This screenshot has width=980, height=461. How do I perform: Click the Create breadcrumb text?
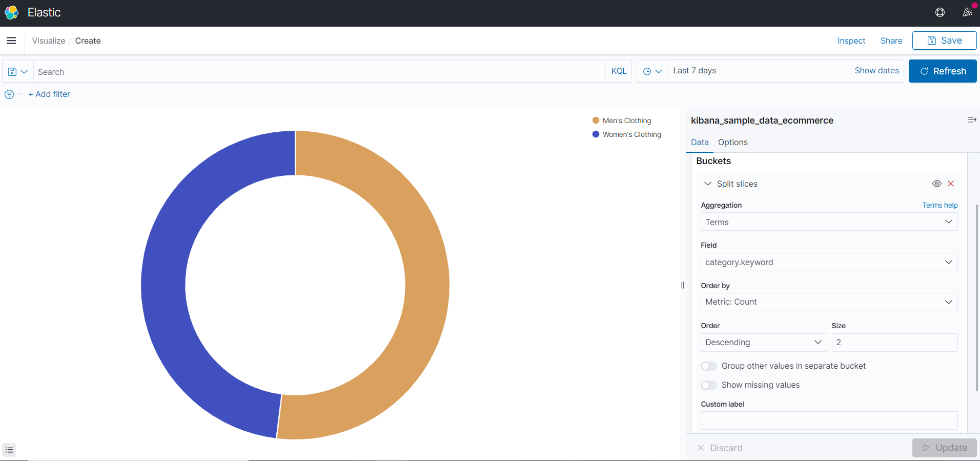(88, 41)
